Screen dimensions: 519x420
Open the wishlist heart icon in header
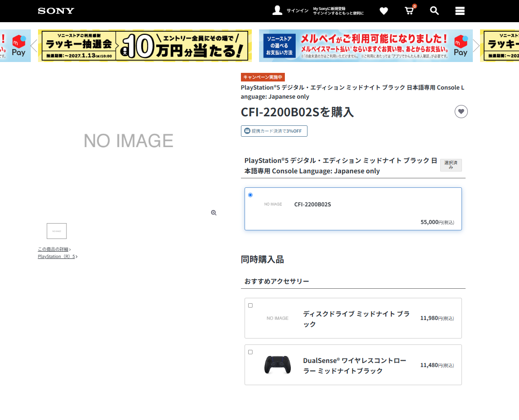(384, 11)
